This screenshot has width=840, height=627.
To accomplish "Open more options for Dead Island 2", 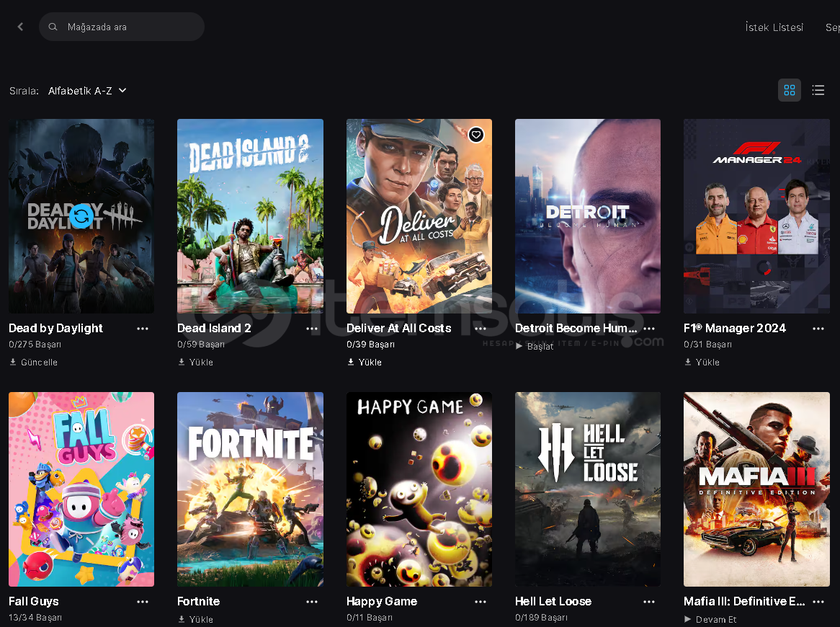I will coord(312,329).
